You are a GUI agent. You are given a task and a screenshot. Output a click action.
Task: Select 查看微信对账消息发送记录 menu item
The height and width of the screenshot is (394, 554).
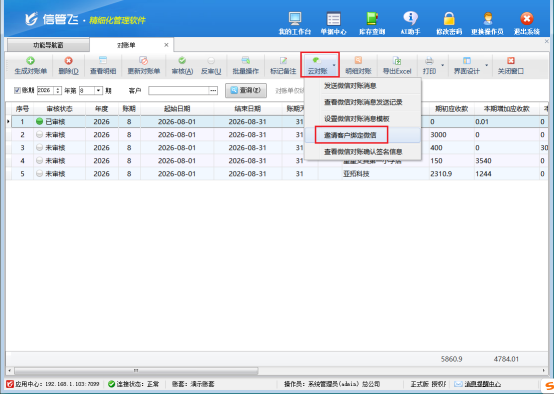coord(363,102)
